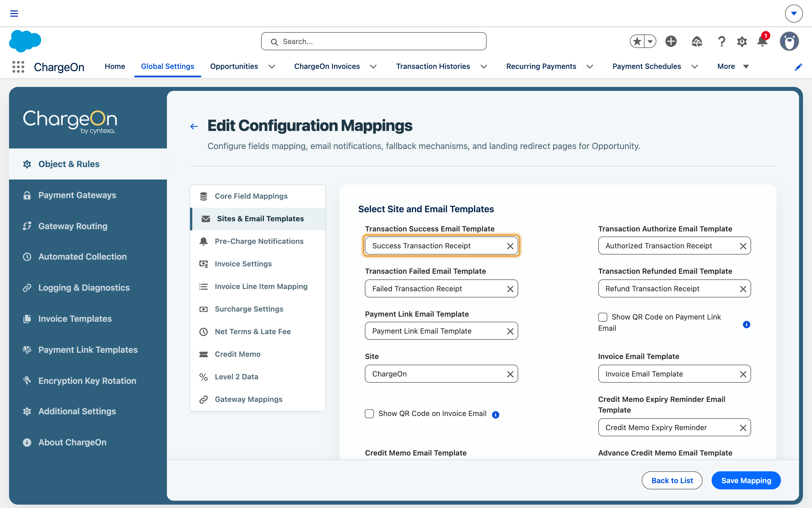The width and height of the screenshot is (812, 508).
Task: Expand the ChargeOn Invoices tab chevron
Action: click(x=373, y=67)
